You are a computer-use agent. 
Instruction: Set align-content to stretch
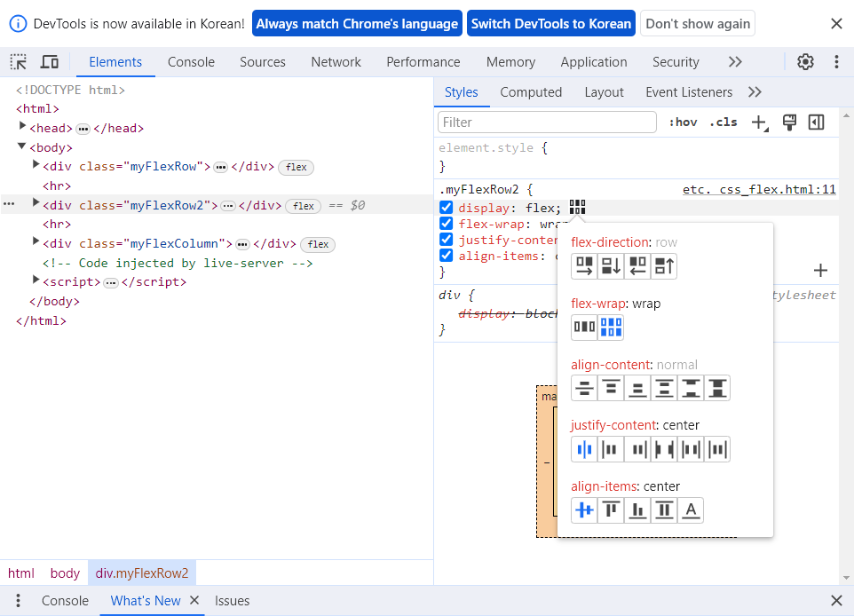[717, 389]
